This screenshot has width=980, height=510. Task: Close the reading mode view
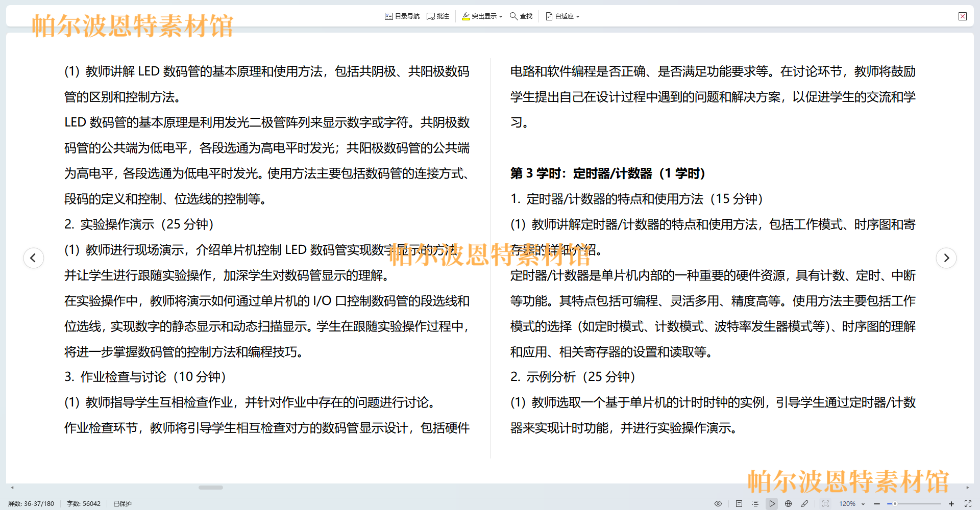click(963, 16)
